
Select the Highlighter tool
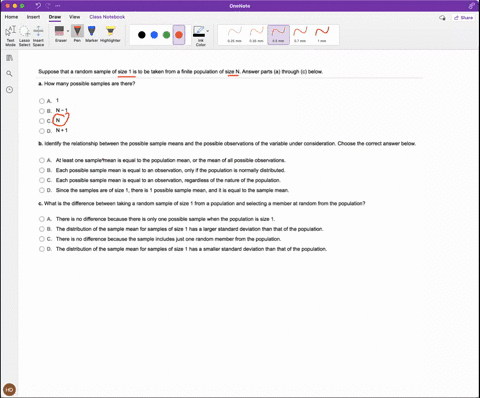click(x=110, y=34)
